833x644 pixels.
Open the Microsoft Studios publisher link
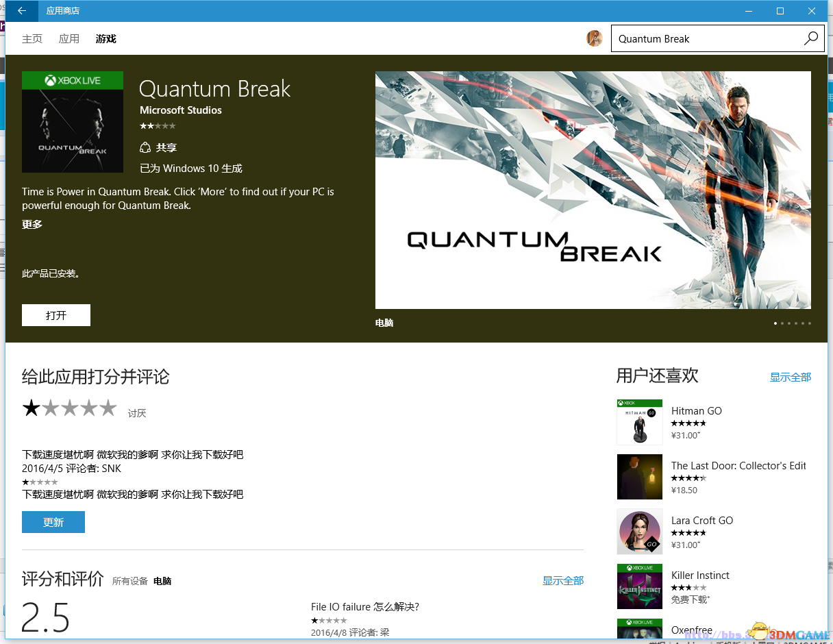tap(181, 110)
